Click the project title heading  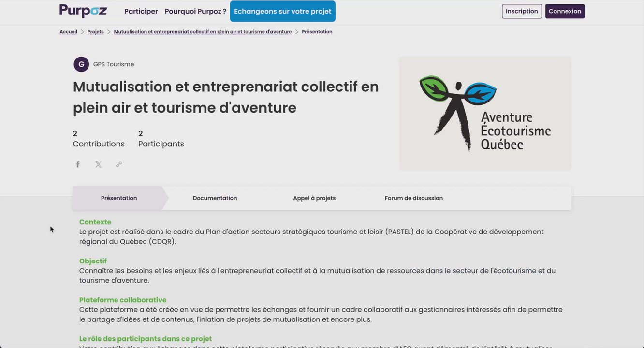[226, 97]
